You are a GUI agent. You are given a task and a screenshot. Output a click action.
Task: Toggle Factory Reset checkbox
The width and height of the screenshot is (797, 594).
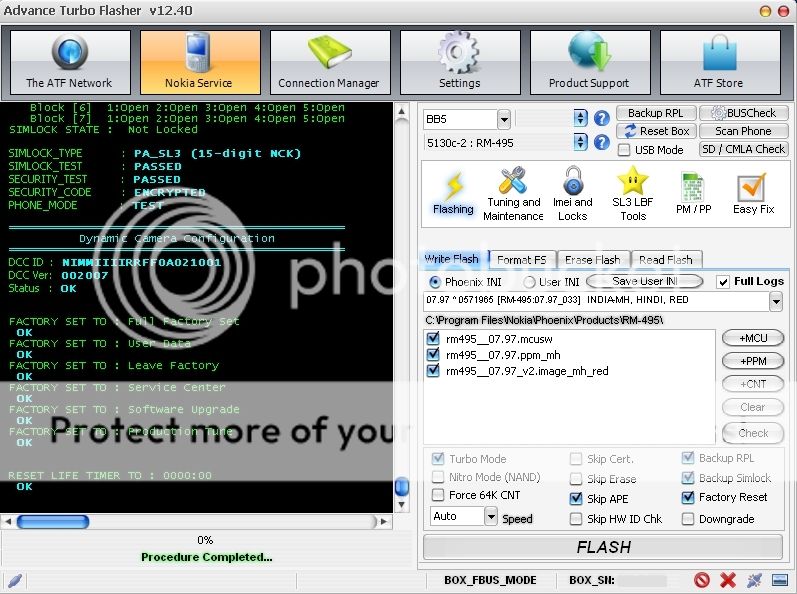(688, 497)
